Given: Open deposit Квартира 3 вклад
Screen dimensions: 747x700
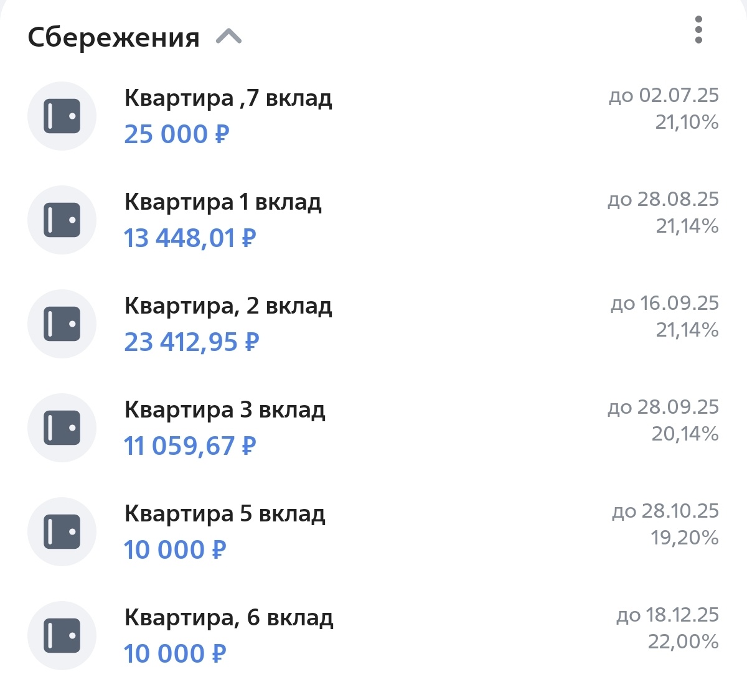Looking at the screenshot, I should coord(224,409).
